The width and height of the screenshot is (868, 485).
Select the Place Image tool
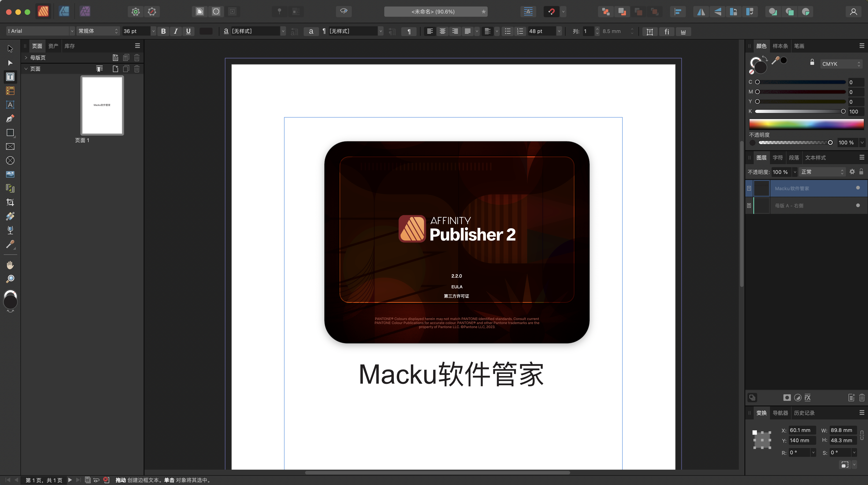(10, 174)
